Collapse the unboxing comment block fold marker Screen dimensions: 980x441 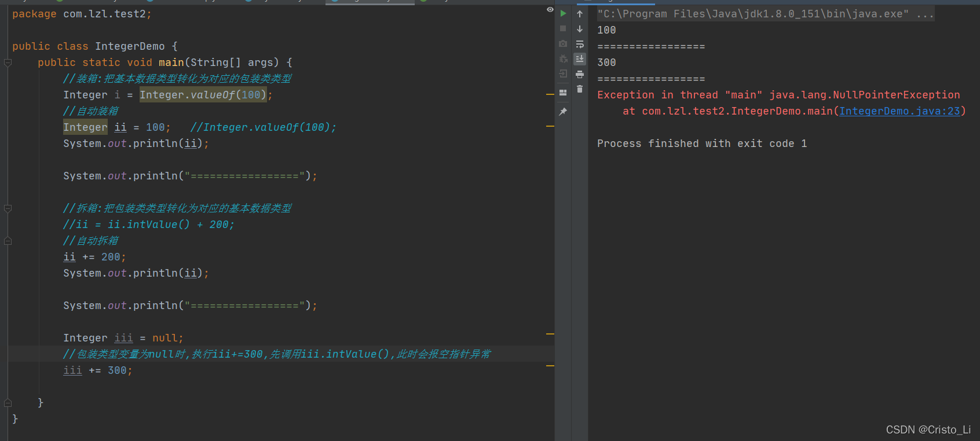pyautogui.click(x=8, y=208)
